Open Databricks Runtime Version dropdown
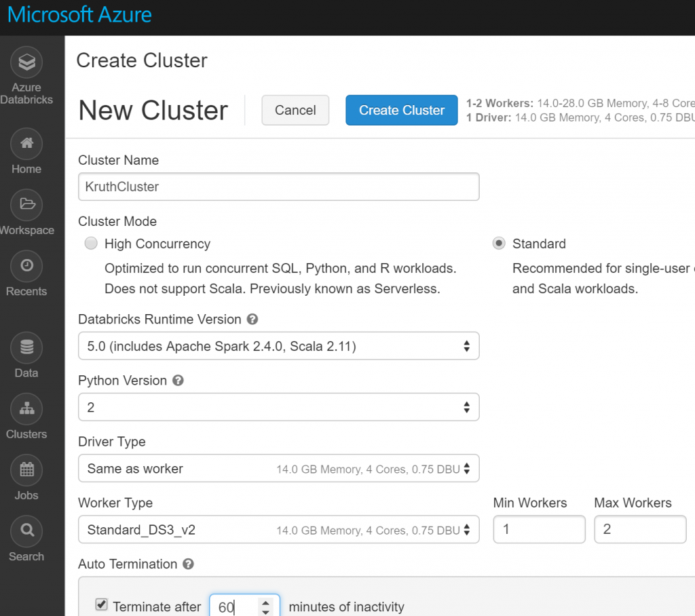The image size is (695, 616). coord(279,346)
